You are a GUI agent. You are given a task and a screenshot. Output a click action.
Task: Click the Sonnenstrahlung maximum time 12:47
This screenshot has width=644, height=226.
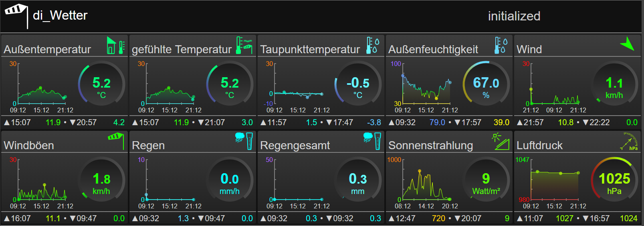[406, 218]
